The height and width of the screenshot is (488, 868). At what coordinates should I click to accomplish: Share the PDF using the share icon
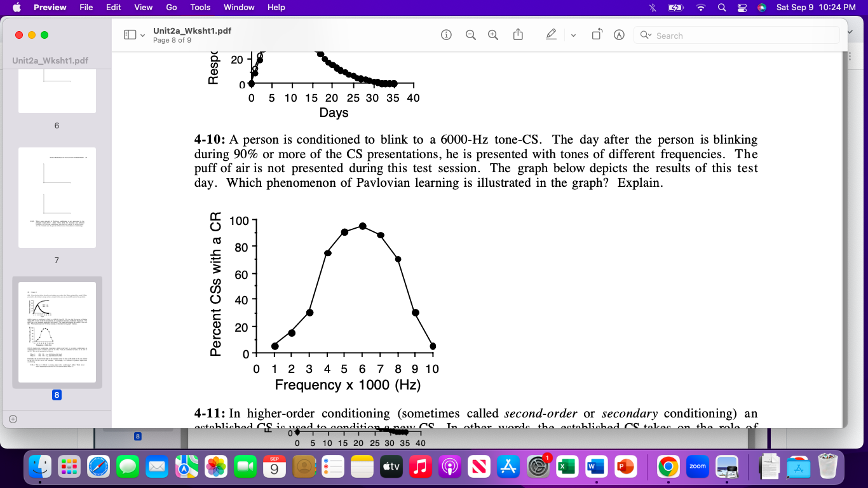click(518, 35)
